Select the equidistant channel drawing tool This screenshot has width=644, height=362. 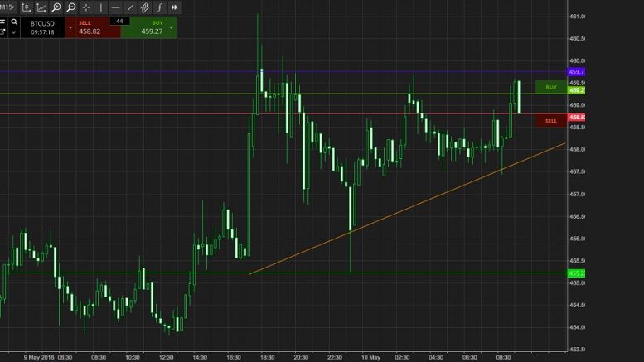(x=144, y=7)
